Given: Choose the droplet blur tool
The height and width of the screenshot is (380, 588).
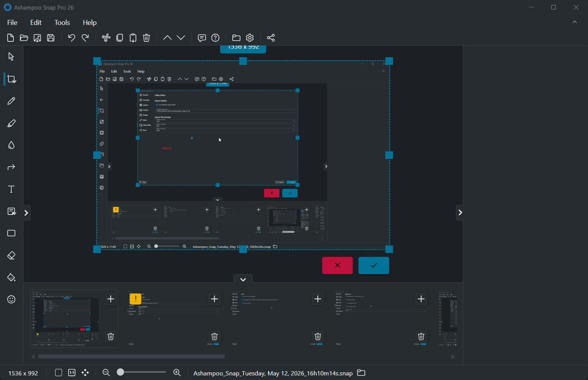Looking at the screenshot, I should [x=11, y=145].
